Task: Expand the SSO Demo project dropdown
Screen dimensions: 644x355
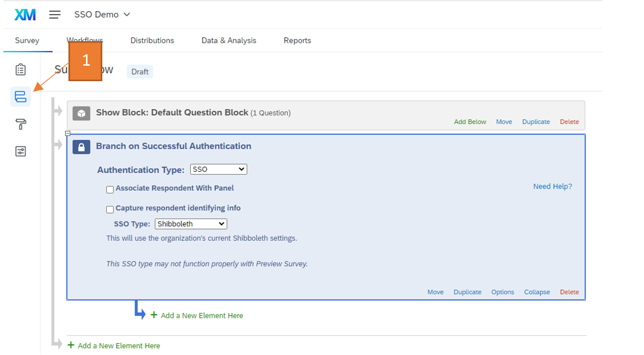Action: click(102, 15)
